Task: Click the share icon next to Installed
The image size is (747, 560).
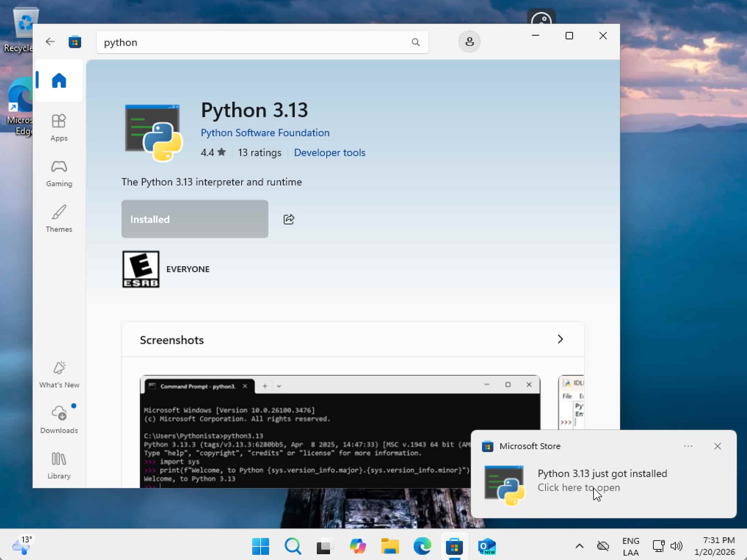Action: point(289,219)
